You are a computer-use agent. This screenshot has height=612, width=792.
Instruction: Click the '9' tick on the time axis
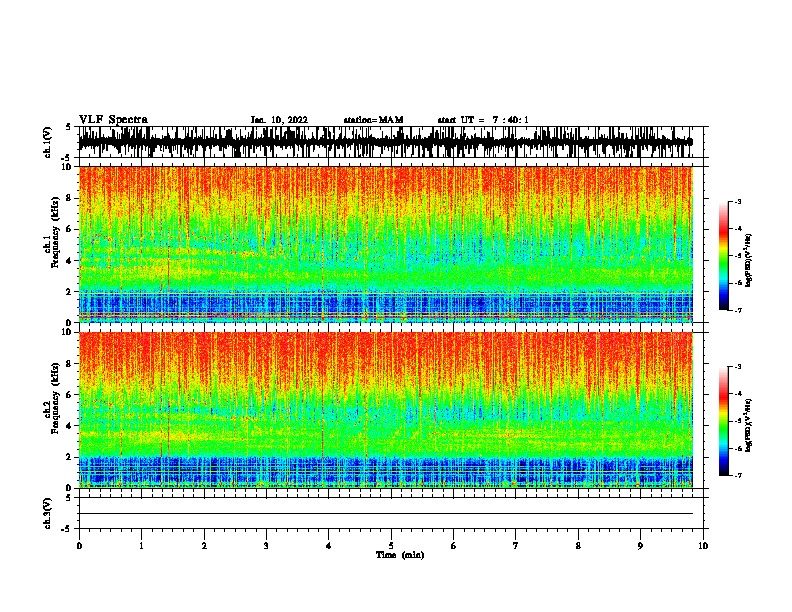[640, 546]
